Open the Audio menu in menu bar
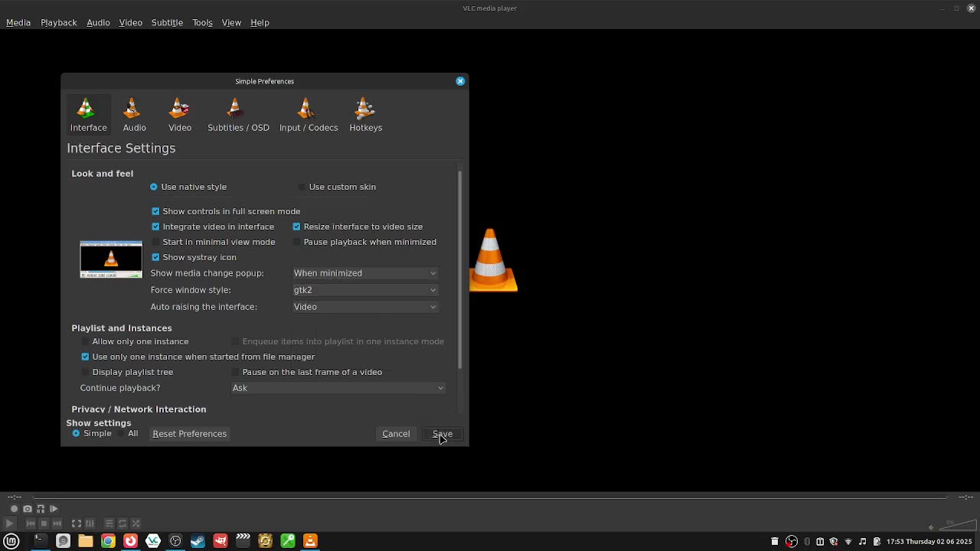Viewport: 980px width, 551px height. pyautogui.click(x=98, y=22)
